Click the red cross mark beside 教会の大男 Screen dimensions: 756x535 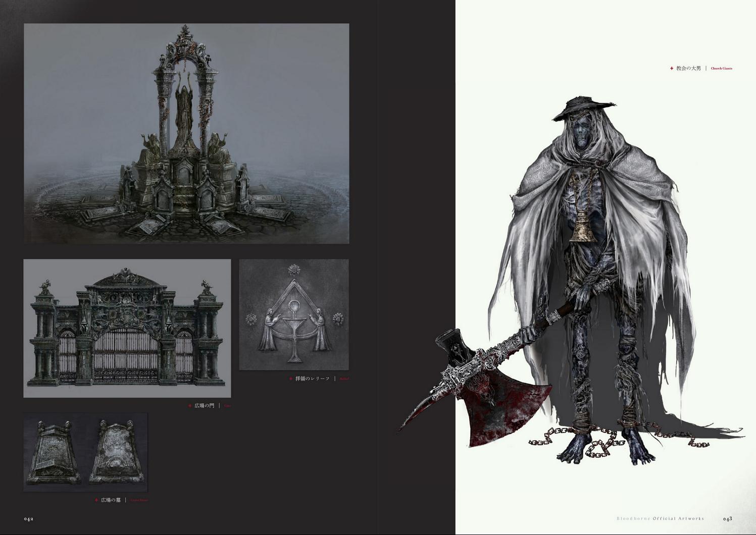(x=671, y=68)
